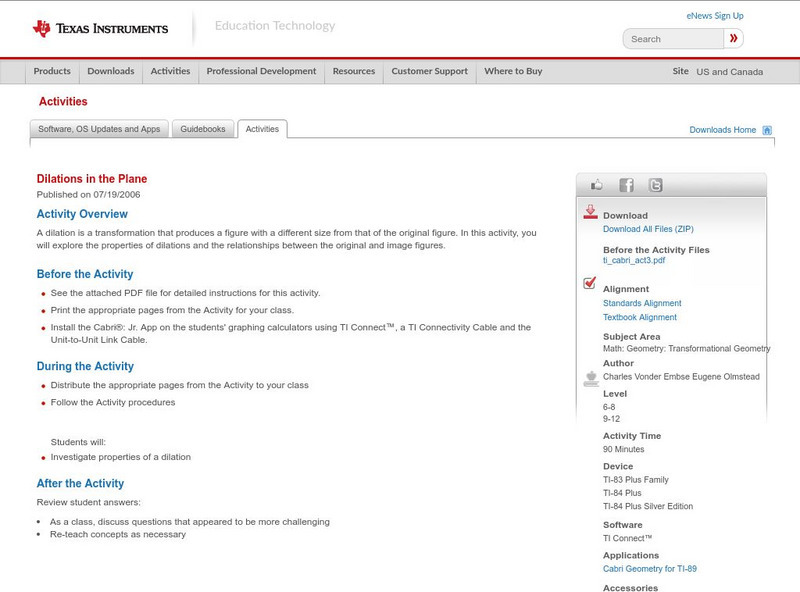This screenshot has height=592, width=800.
Task: Open ti_cabri_act3.pdf file link
Action: click(634, 260)
